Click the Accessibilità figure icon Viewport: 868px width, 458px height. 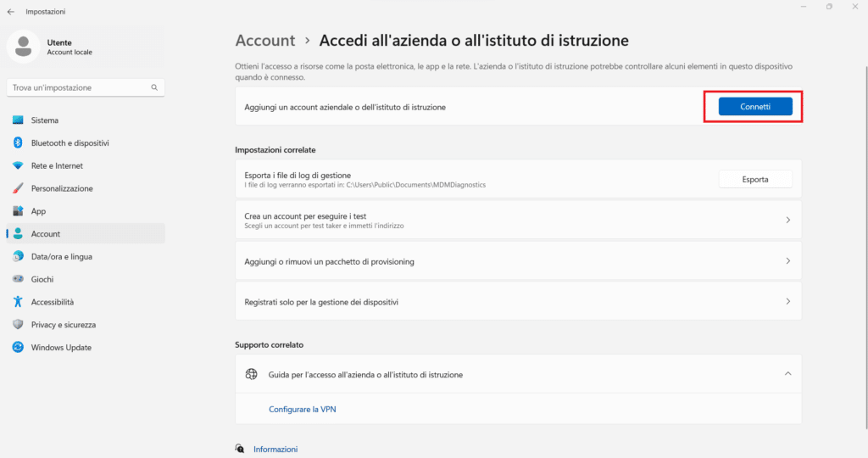(x=18, y=302)
